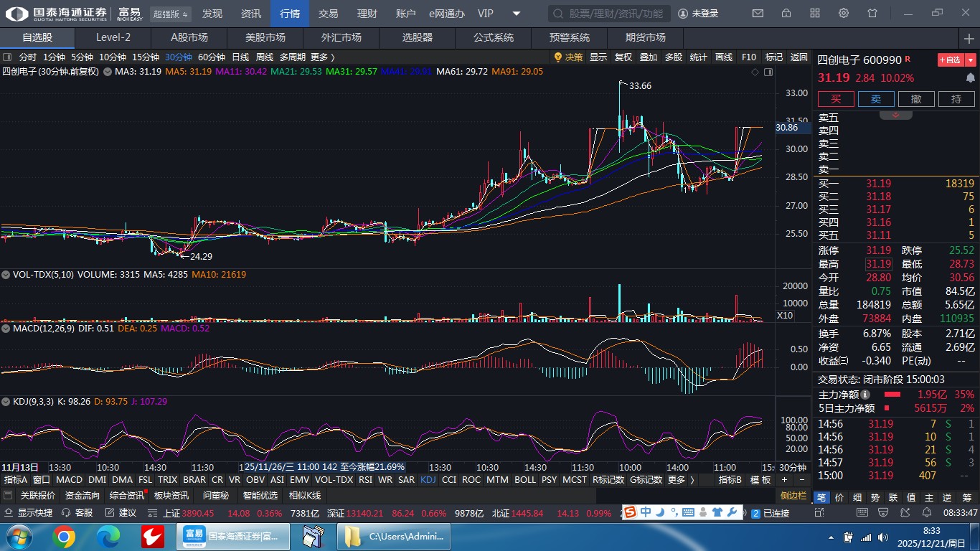Click the price alert bell icon

point(970,77)
